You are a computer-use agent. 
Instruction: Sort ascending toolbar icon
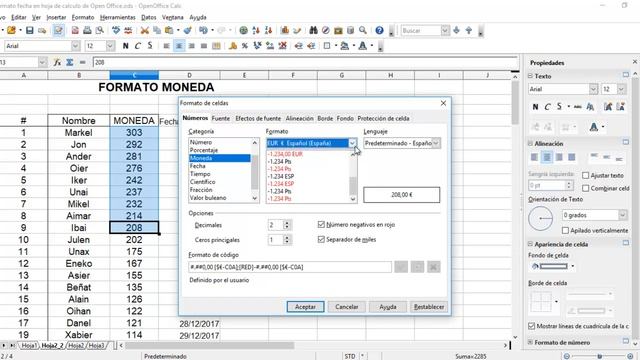tap(256, 30)
